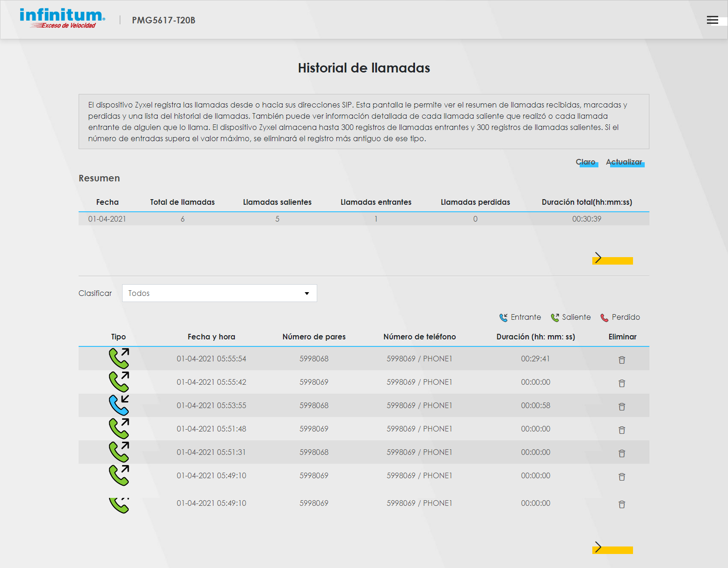Click the Saliente legend label
This screenshot has width=728, height=568.
[576, 317]
